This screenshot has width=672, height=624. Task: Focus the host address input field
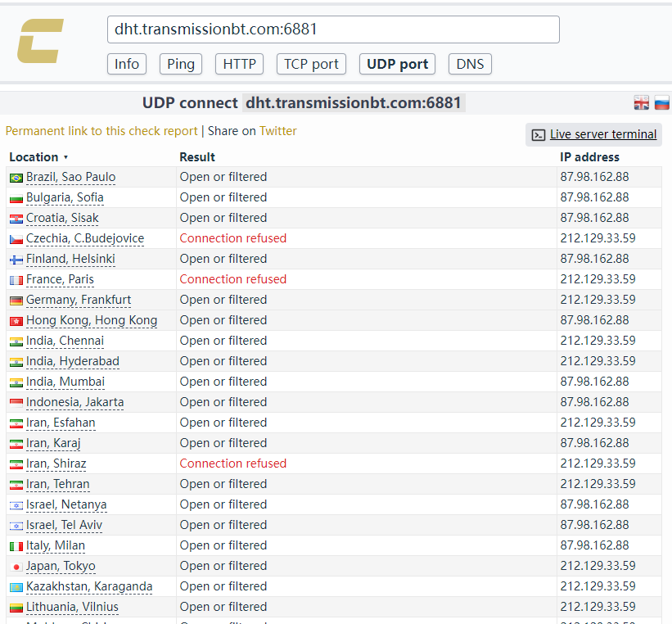[333, 29]
